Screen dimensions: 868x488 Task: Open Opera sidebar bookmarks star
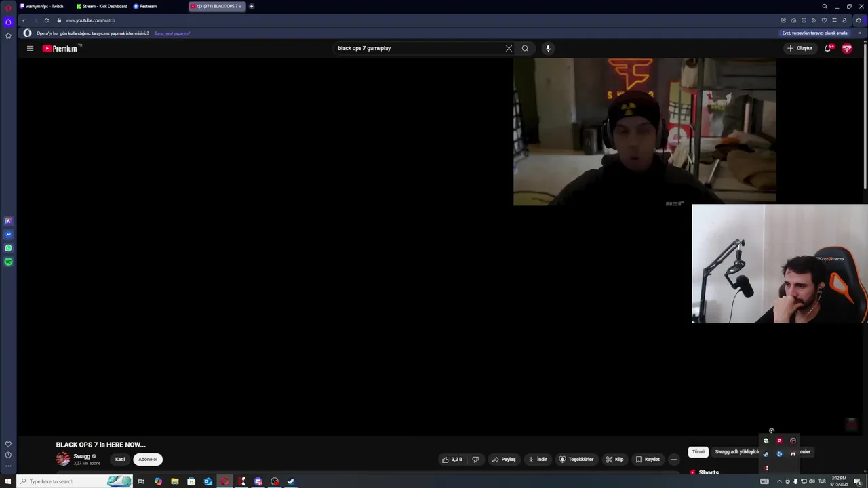click(x=8, y=35)
